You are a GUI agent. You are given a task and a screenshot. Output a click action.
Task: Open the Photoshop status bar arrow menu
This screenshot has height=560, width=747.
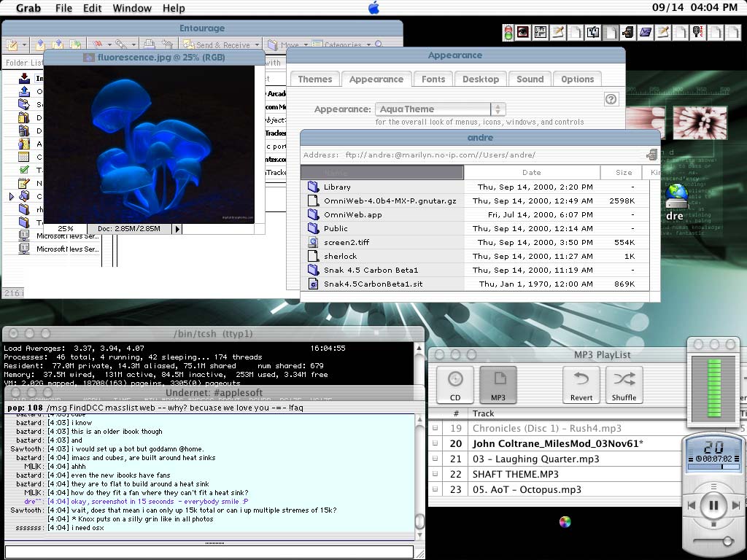pyautogui.click(x=177, y=229)
